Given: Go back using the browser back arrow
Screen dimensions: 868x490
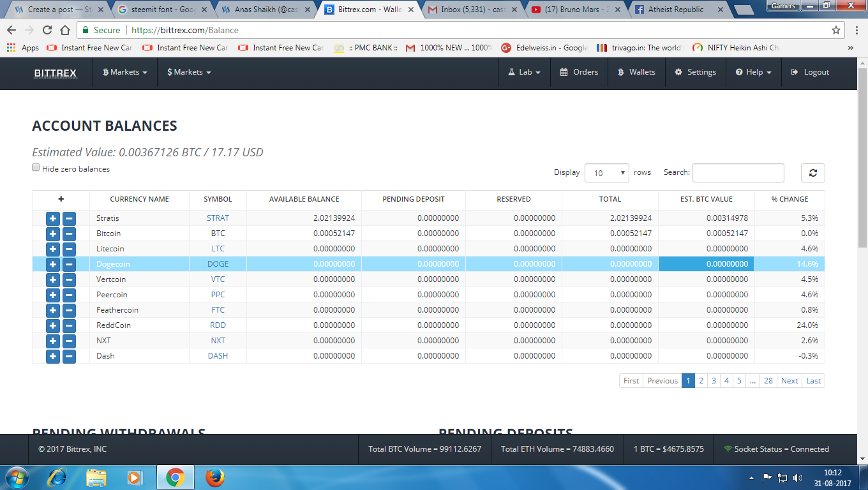Looking at the screenshot, I should 12,30.
